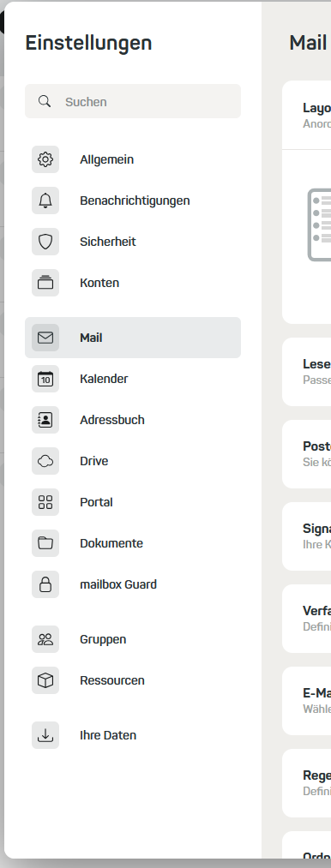331x868 pixels.
Task: Click the cloud icon for Drive
Action: (x=45, y=461)
